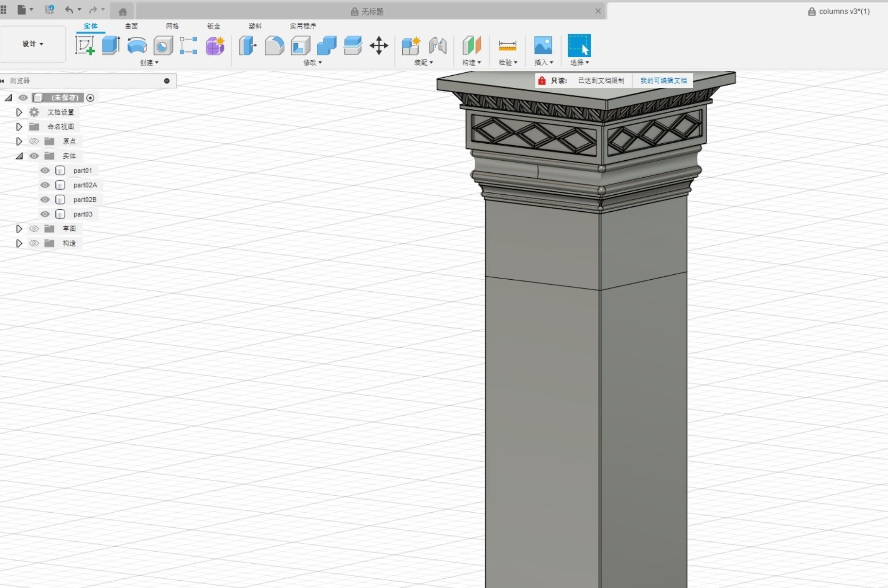
Task: Close the 无标题 document tab
Action: click(598, 11)
